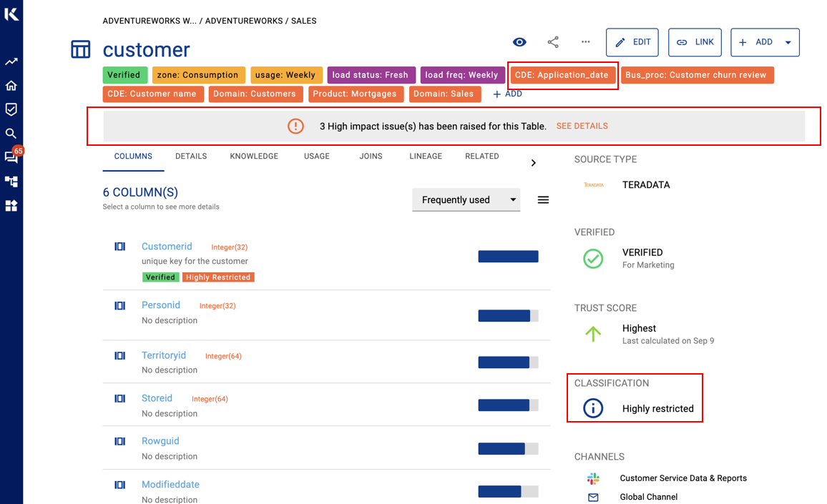Viewport: 827px width, 504px height.
Task: Click the column icon beside Personid
Action: coord(119,305)
